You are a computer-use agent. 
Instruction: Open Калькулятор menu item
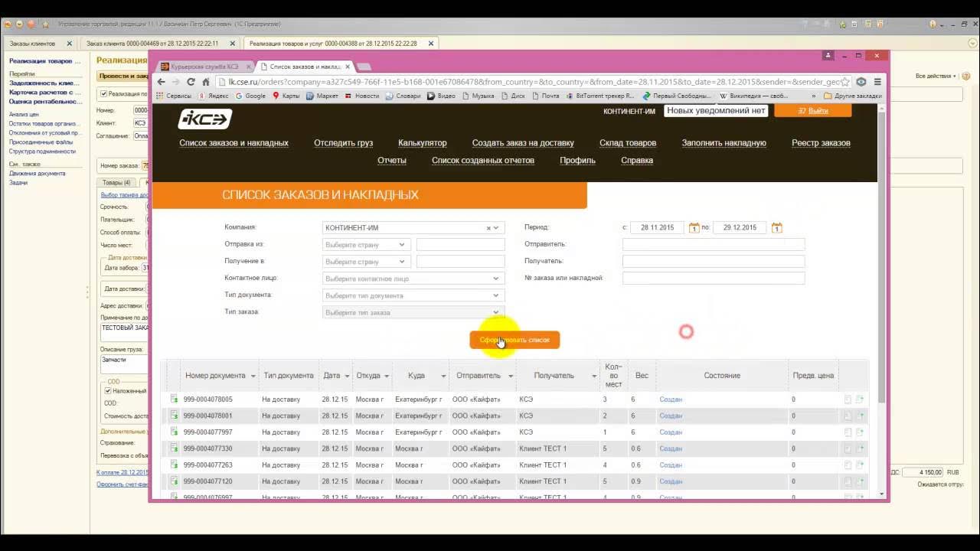tap(423, 143)
